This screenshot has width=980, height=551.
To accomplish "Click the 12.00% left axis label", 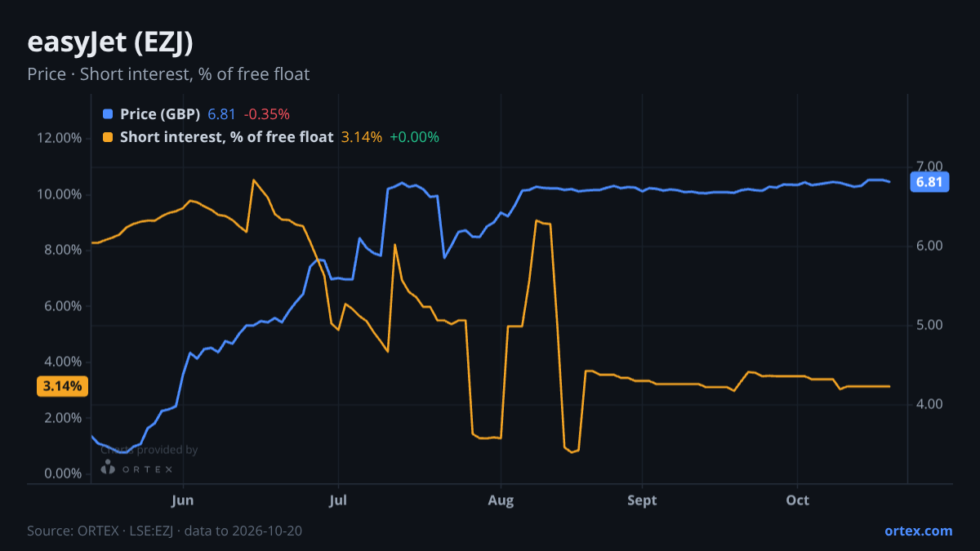I will pos(60,138).
